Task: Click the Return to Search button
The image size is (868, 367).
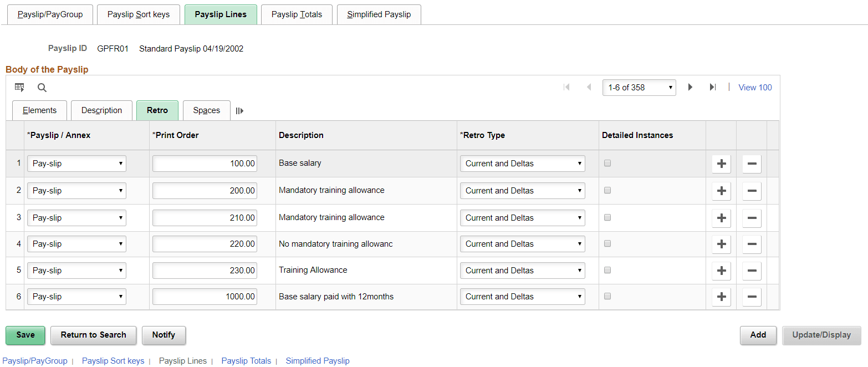Action: pos(93,335)
